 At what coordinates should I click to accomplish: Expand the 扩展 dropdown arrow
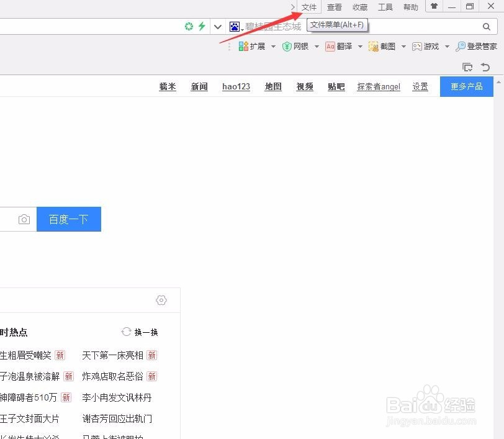(x=273, y=47)
